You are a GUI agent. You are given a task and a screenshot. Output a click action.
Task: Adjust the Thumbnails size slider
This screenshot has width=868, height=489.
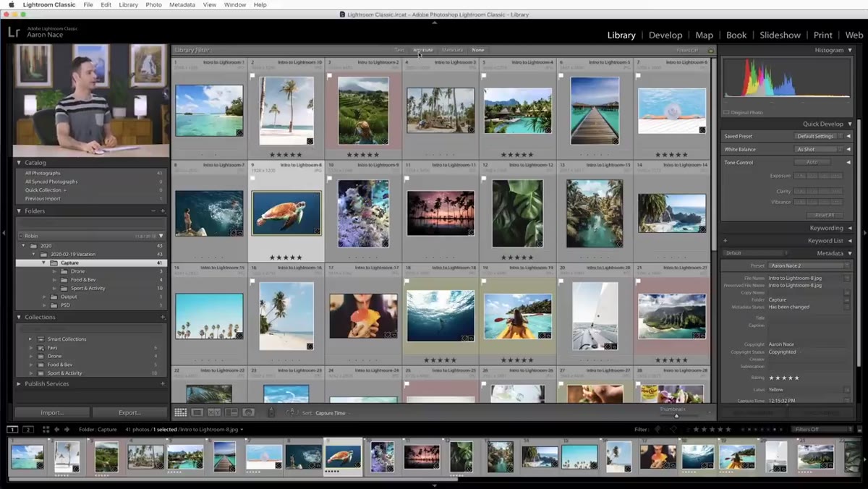click(x=676, y=415)
